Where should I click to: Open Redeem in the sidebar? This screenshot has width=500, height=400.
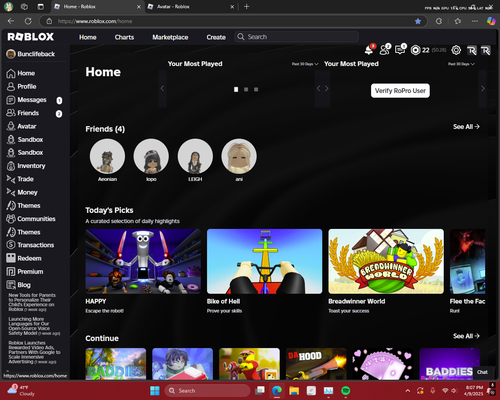click(24, 258)
